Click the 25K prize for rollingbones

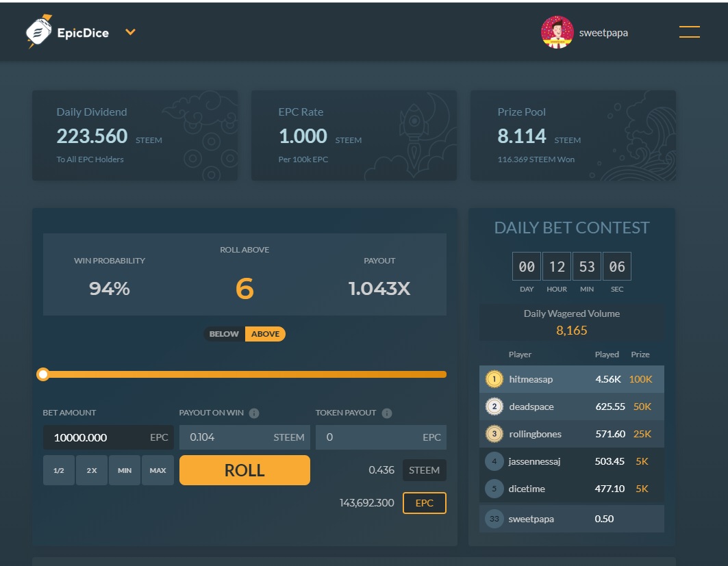coord(642,434)
